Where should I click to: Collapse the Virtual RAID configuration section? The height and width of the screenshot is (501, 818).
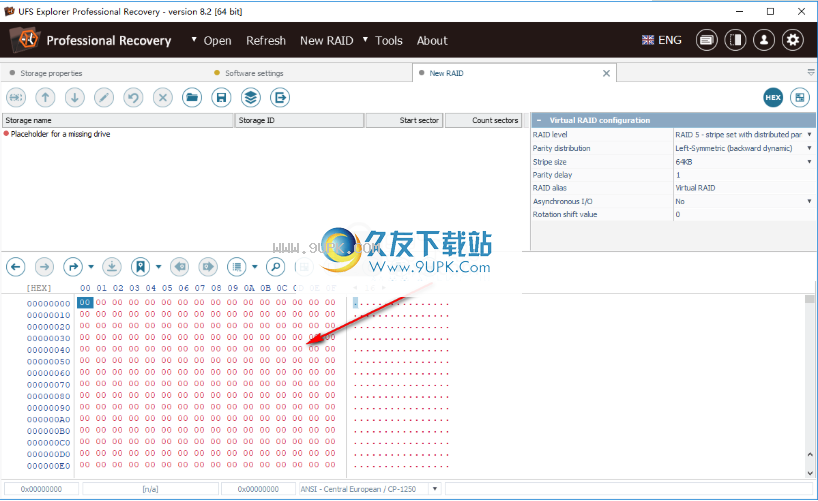539,121
